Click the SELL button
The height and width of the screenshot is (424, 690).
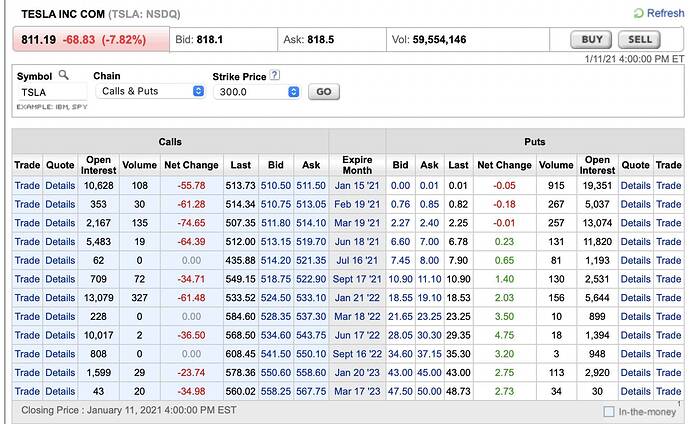pyautogui.click(x=639, y=40)
